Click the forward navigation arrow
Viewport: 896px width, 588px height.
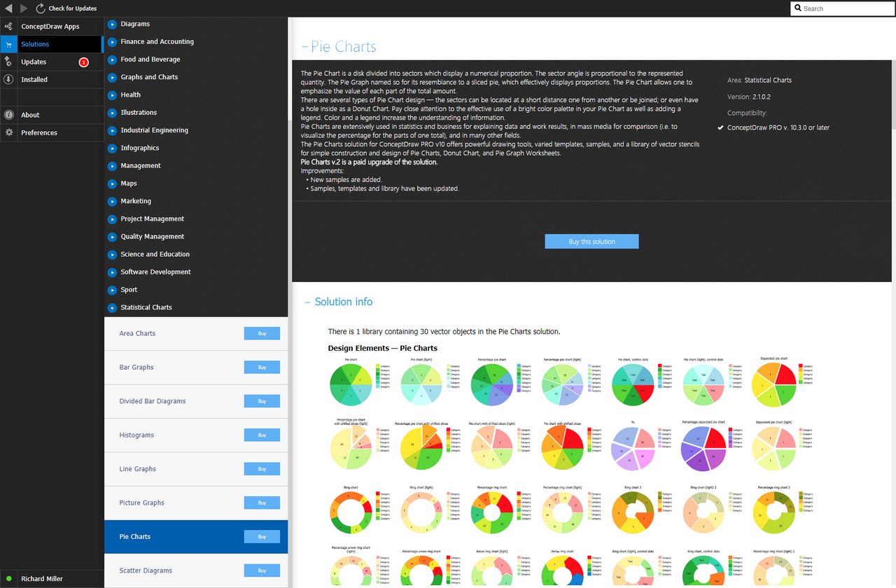(24, 8)
